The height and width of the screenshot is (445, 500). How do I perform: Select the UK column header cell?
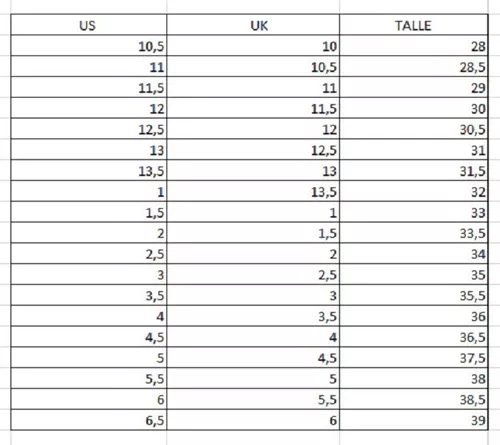point(253,25)
